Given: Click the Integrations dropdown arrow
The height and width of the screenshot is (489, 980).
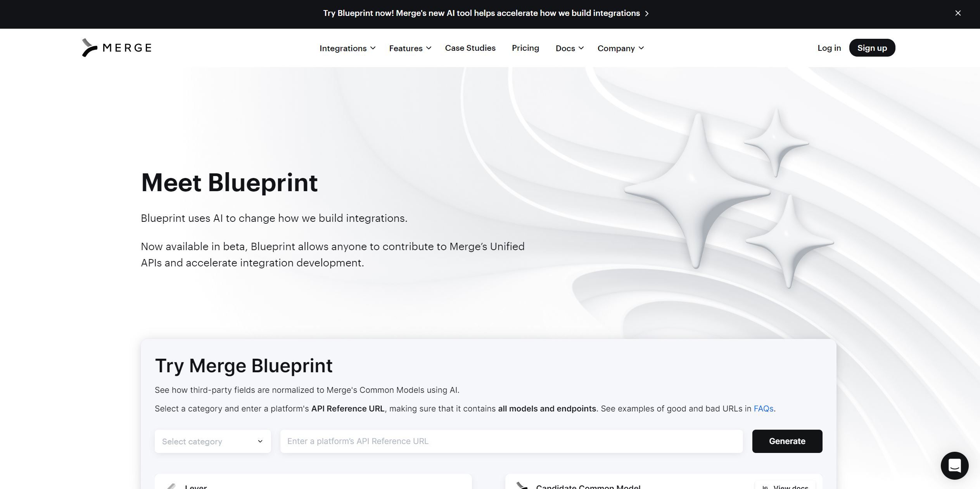Looking at the screenshot, I should pos(374,48).
